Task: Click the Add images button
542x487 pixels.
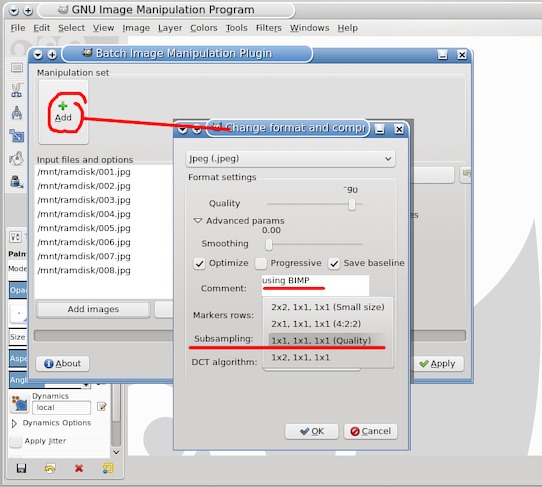Action: [93, 309]
